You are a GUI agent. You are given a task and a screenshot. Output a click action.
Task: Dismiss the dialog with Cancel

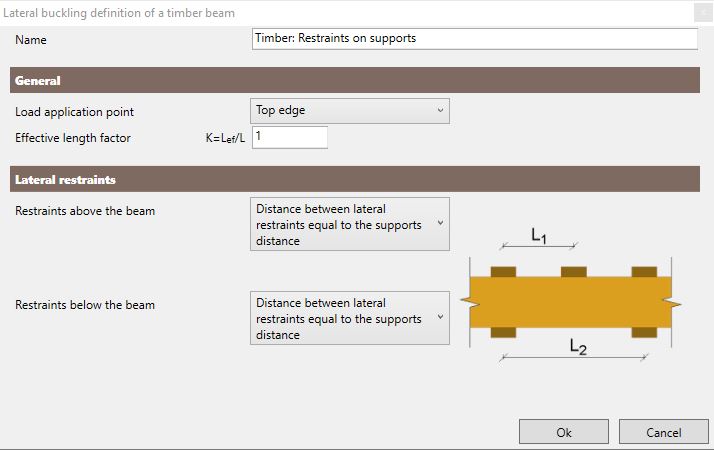pos(663,432)
